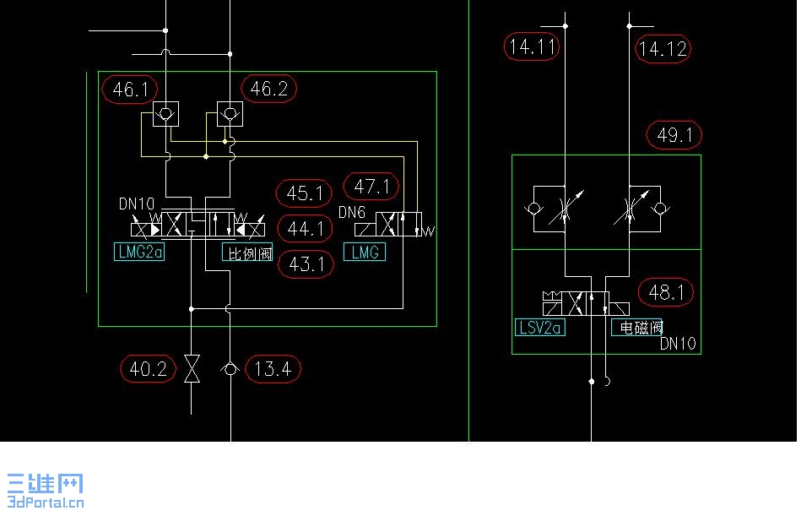The image size is (812, 516).
Task: Select balloon label 45.1
Action: pyautogui.click(x=304, y=193)
